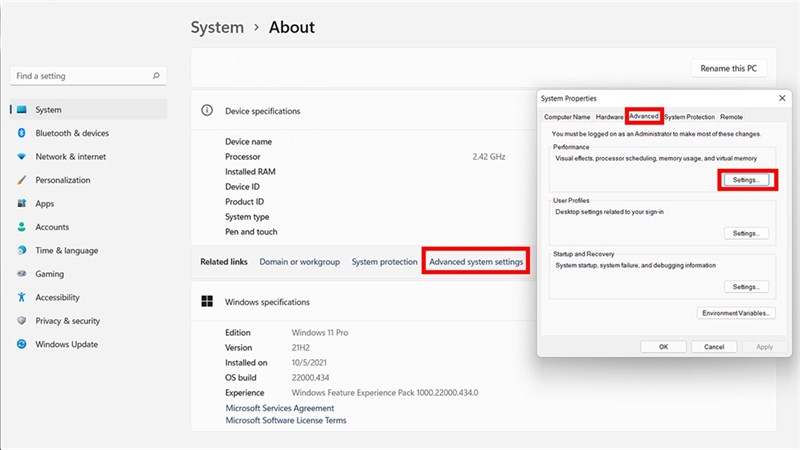Open Environment Variables dialog

(736, 313)
